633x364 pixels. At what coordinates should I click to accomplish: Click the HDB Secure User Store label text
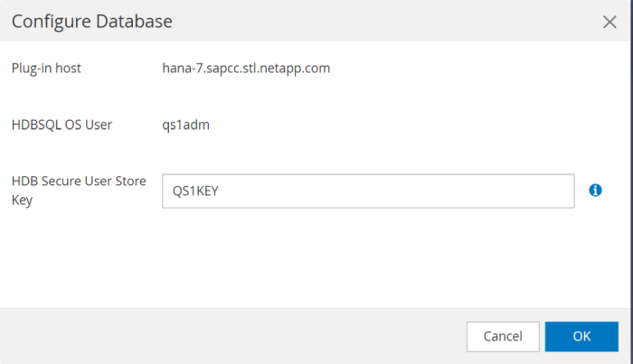point(77,182)
